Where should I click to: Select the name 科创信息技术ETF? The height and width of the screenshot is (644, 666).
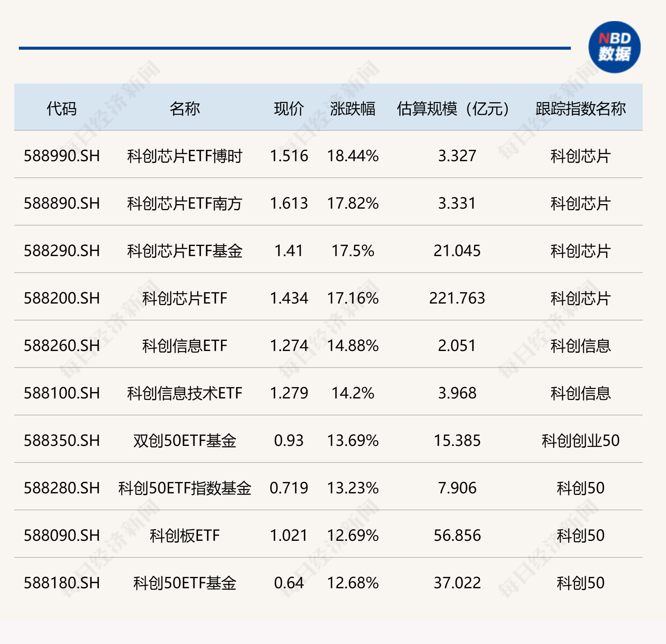185,393
